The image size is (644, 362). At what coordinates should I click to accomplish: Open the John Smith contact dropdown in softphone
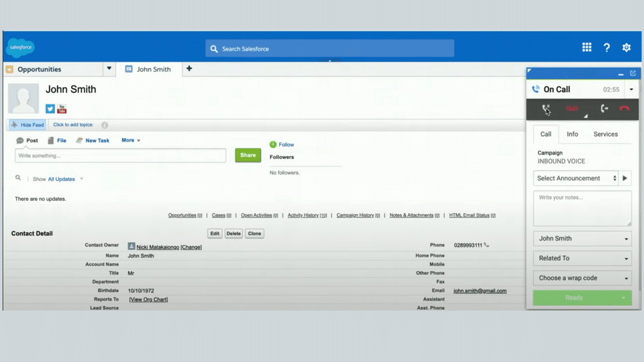[582, 239]
